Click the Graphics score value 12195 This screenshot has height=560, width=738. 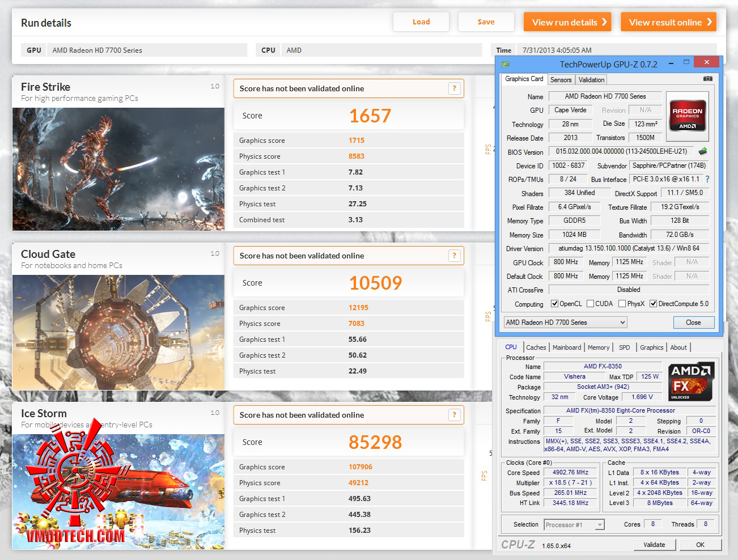358,308
